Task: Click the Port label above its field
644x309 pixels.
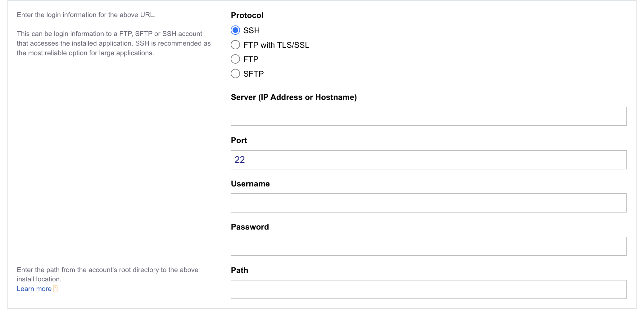Action: 239,140
